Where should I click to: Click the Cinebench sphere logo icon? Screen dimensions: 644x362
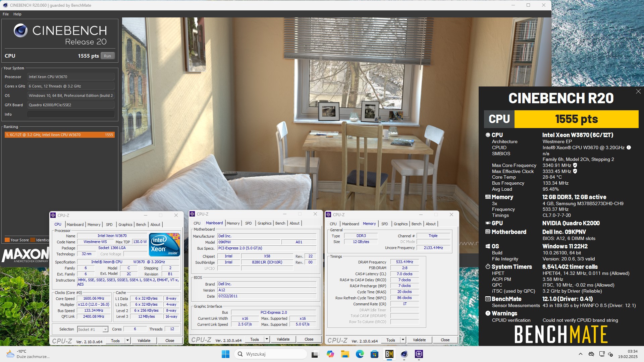(20, 31)
